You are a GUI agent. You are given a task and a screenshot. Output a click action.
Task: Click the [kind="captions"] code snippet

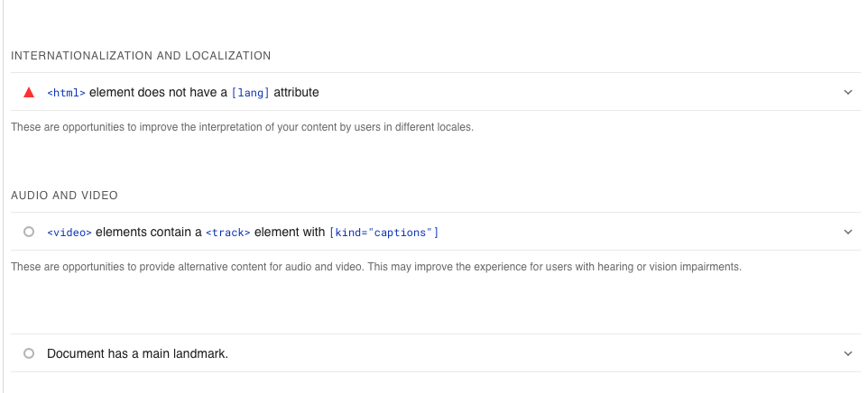pyautogui.click(x=383, y=233)
